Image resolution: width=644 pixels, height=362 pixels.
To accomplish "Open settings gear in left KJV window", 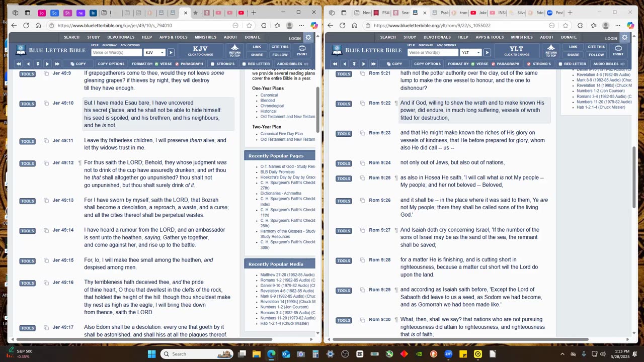I will click(308, 38).
